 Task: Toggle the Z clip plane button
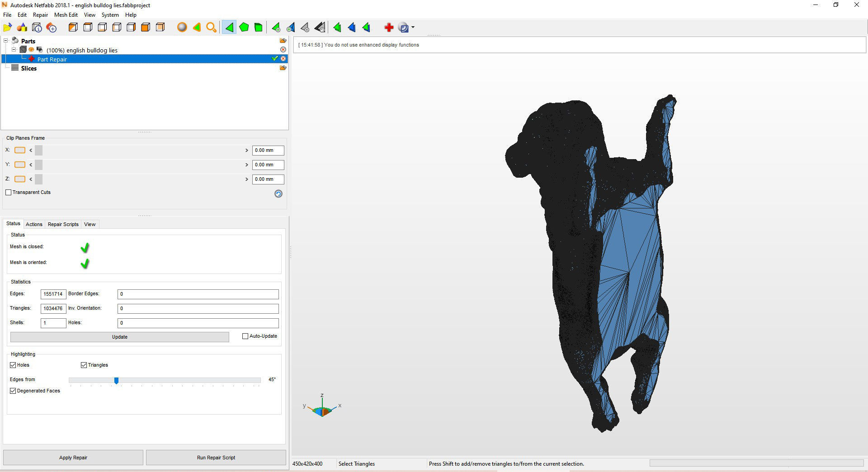[x=20, y=179]
